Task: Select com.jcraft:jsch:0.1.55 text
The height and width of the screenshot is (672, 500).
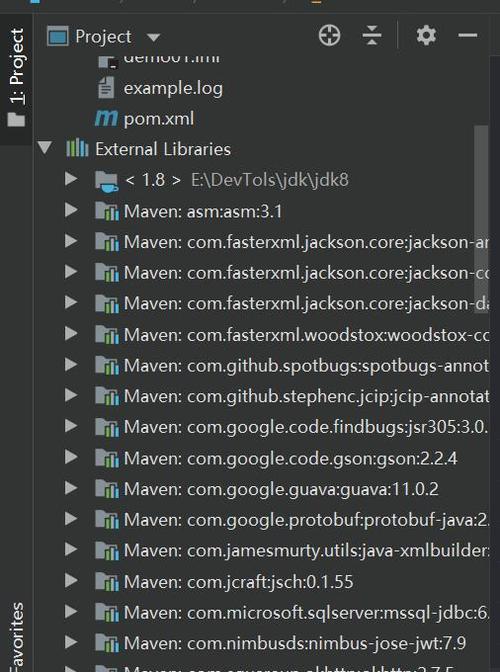Action: click(x=238, y=582)
